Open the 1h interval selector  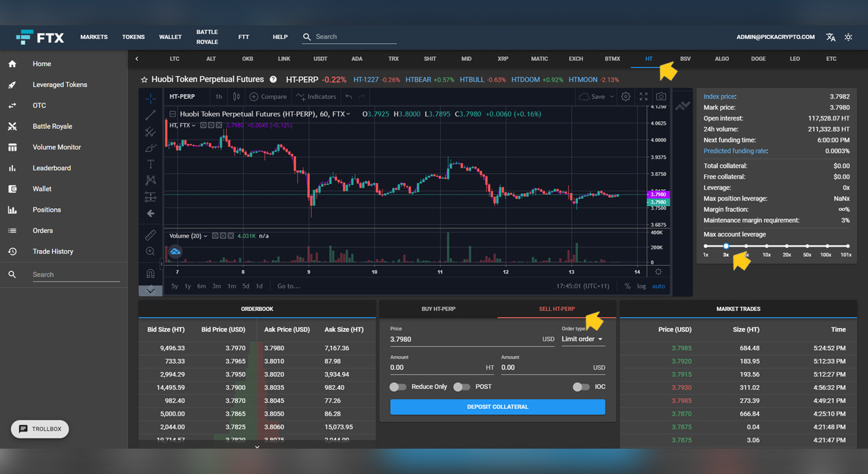[218, 97]
